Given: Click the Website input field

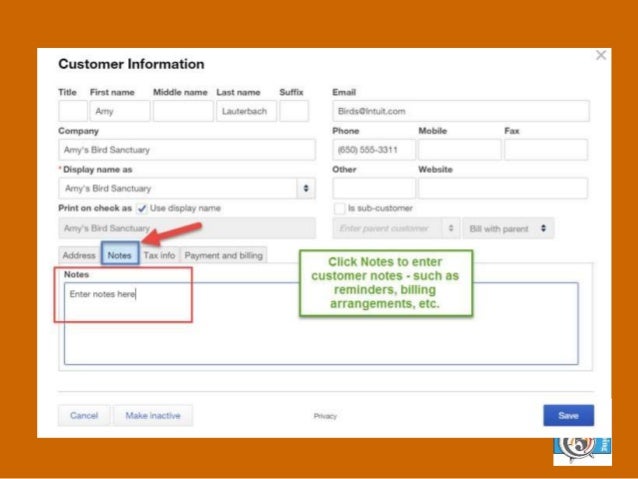Looking at the screenshot, I should click(x=503, y=188).
